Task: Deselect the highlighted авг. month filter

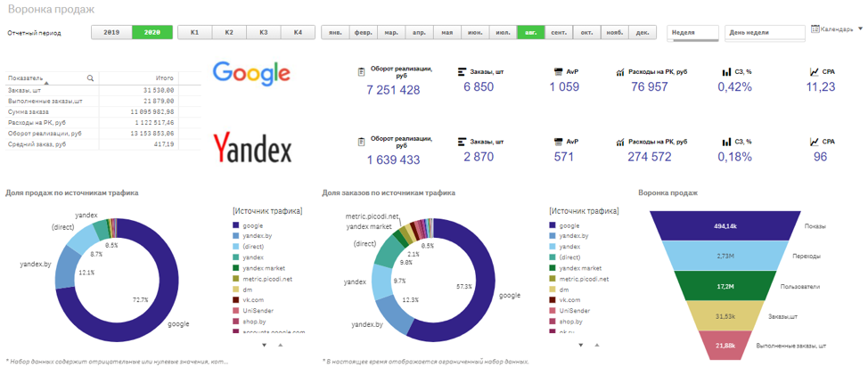Action: click(530, 32)
